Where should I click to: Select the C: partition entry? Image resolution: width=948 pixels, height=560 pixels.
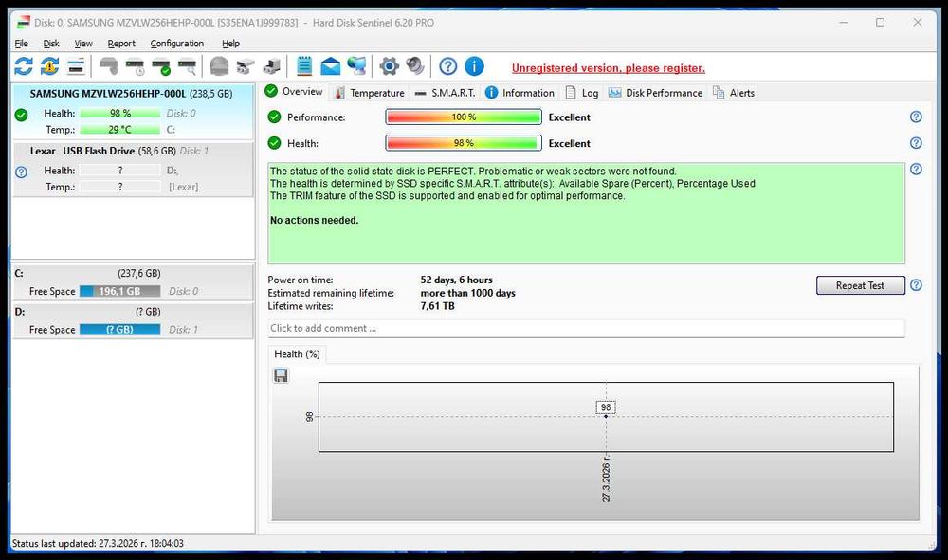pos(133,282)
